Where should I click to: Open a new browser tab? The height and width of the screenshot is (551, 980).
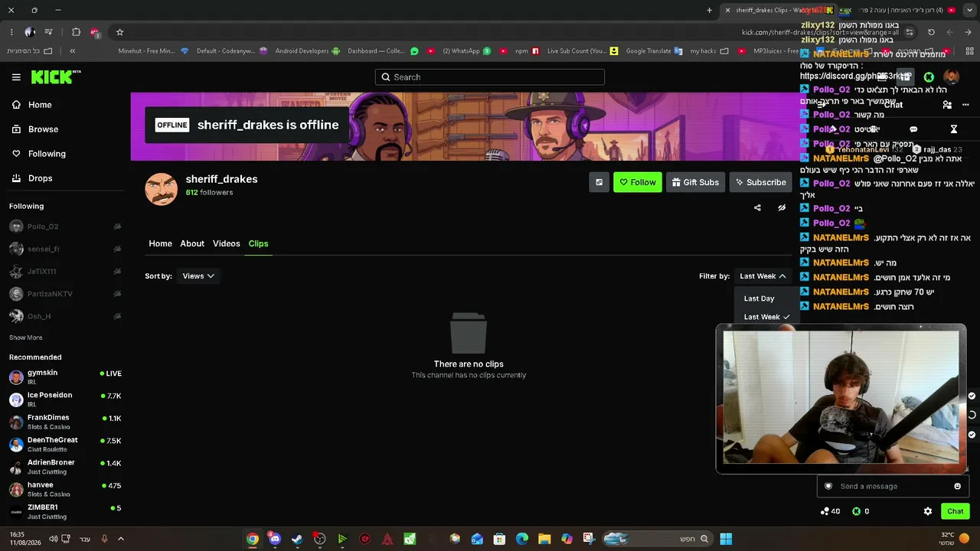(709, 10)
